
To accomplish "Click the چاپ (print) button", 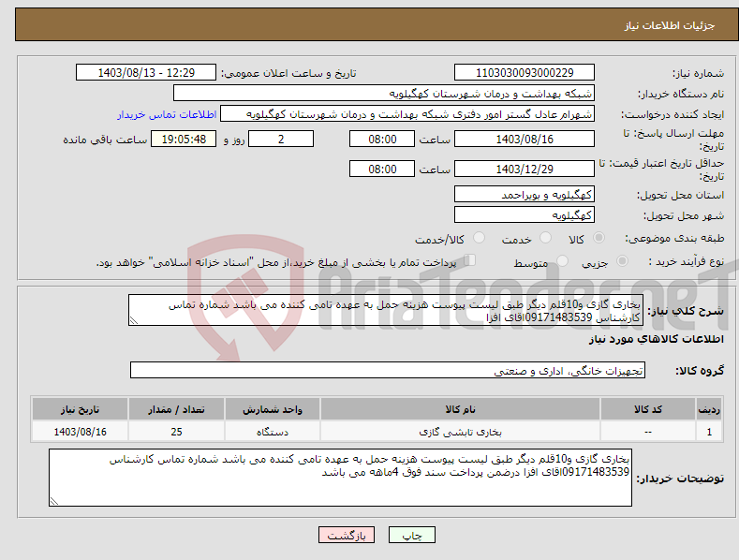I will click(411, 535).
